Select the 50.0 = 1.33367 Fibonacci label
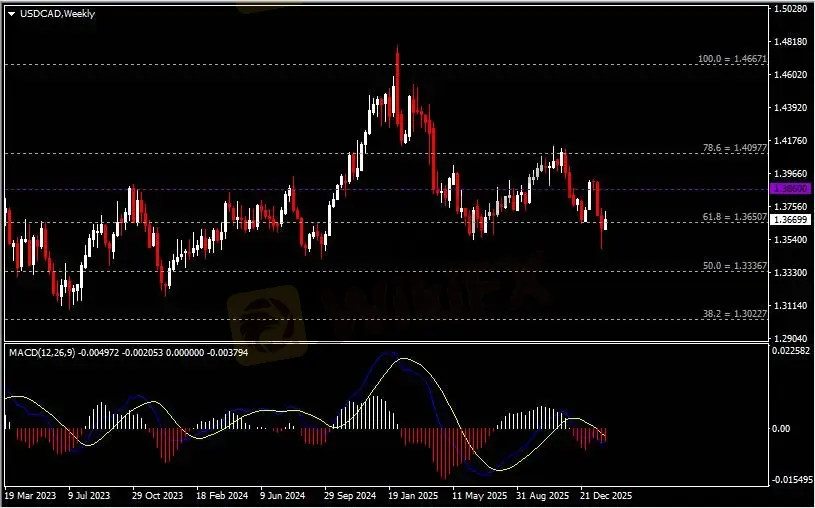The width and height of the screenshot is (815, 508). pyautogui.click(x=734, y=266)
